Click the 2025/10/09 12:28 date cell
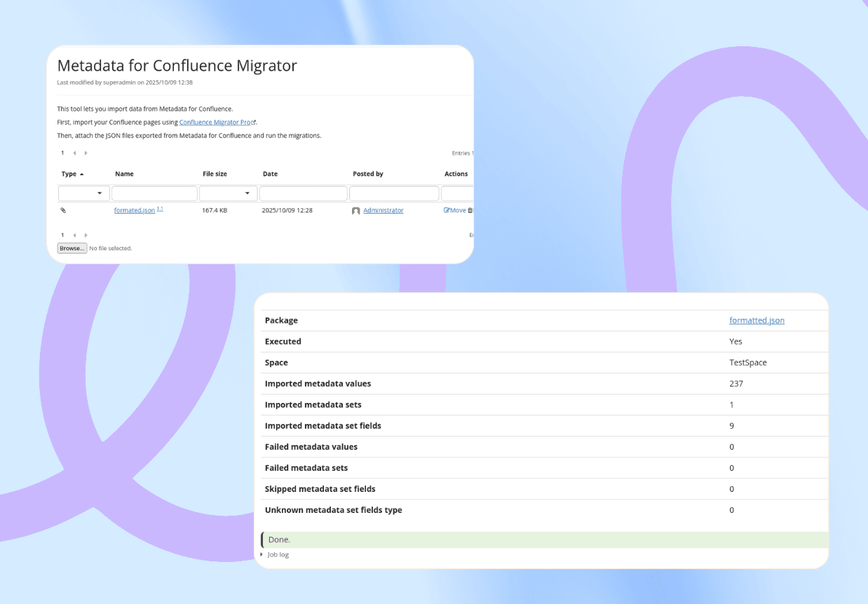Viewport: 868px width, 604px height. pyautogui.click(x=287, y=210)
